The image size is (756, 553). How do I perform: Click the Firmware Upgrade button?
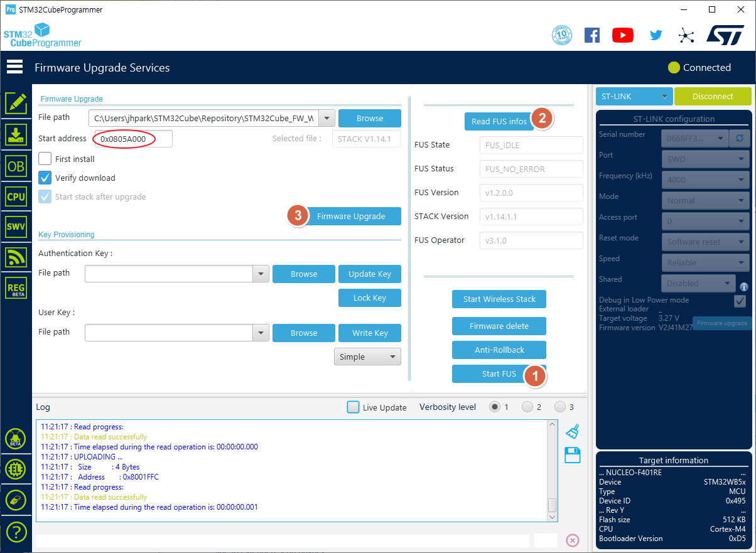pos(351,216)
